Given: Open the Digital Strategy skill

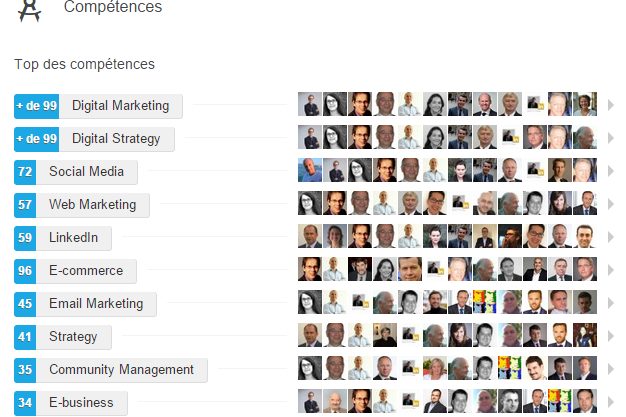Looking at the screenshot, I should [x=116, y=139].
